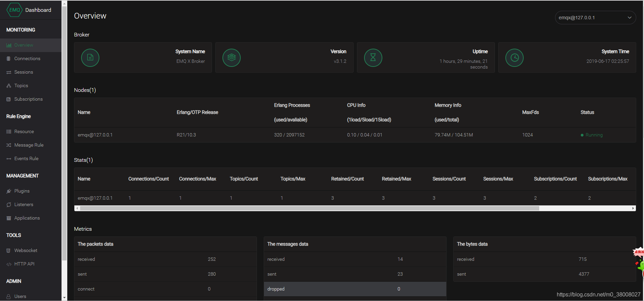Go to Message Rule
This screenshot has width=644, height=301.
(31, 145)
